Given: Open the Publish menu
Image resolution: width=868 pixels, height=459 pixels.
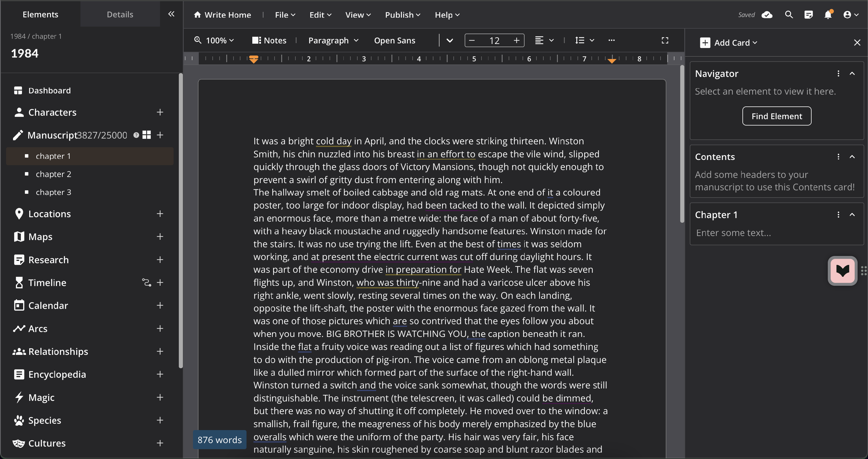Looking at the screenshot, I should pyautogui.click(x=402, y=15).
